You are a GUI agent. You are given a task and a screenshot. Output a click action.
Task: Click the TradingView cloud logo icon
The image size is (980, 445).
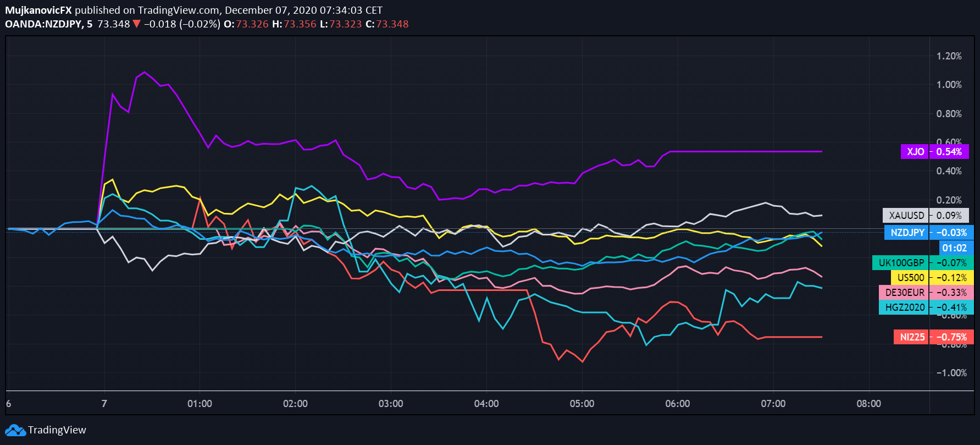pos(15,430)
